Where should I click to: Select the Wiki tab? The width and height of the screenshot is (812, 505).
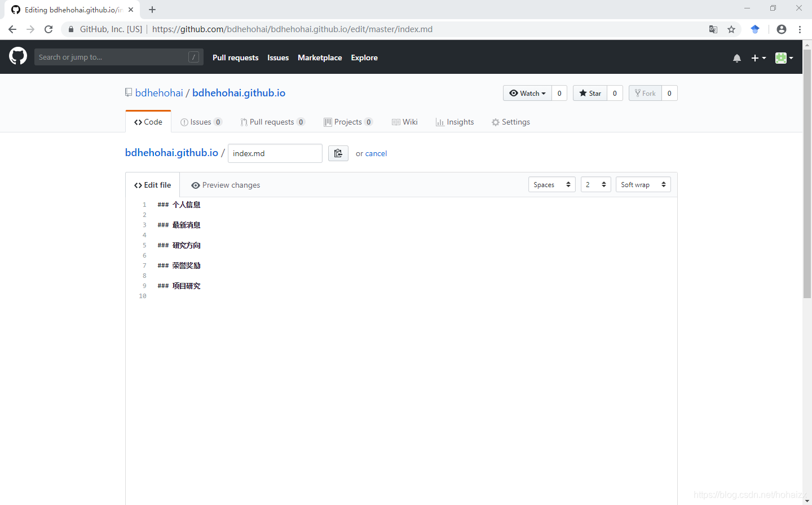[x=405, y=122]
